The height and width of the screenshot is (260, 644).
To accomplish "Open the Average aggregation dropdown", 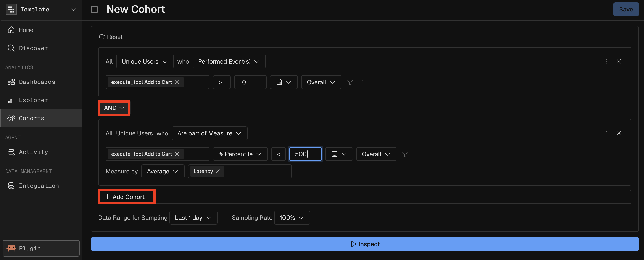I will [x=163, y=171].
